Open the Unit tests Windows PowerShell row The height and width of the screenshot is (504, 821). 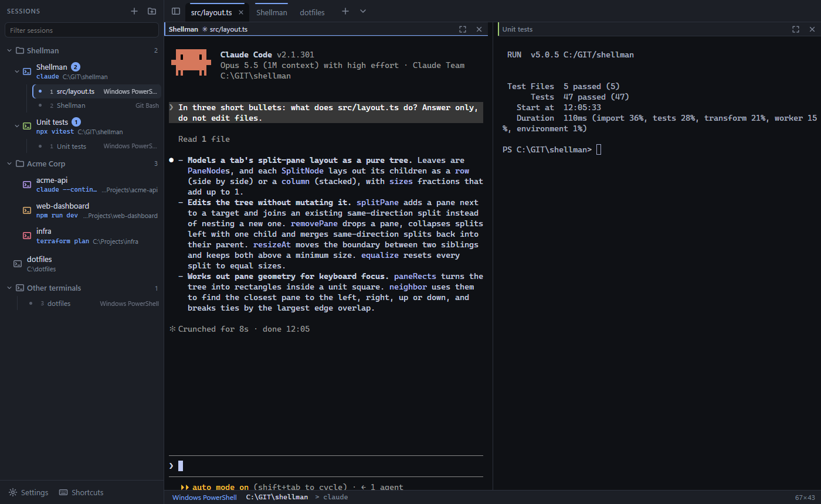97,146
